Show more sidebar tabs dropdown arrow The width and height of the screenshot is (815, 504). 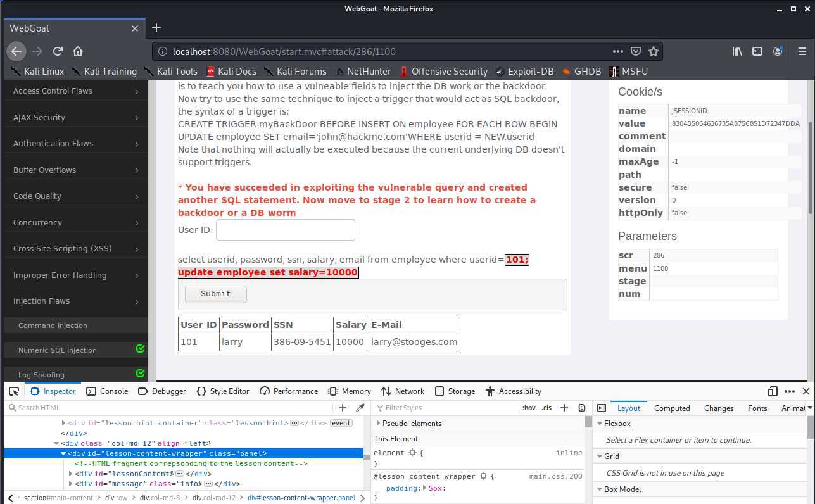[810, 408]
